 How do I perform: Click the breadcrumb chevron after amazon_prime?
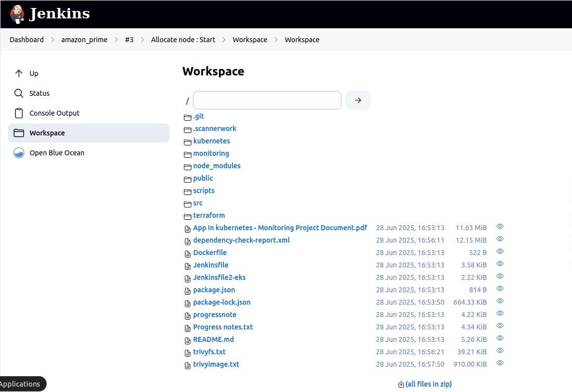tap(116, 40)
